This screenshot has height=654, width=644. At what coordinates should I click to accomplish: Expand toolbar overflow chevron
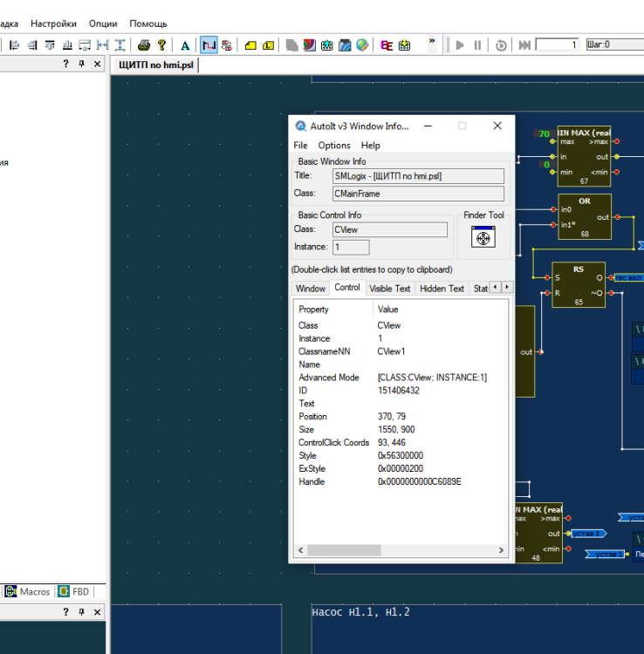(432, 41)
